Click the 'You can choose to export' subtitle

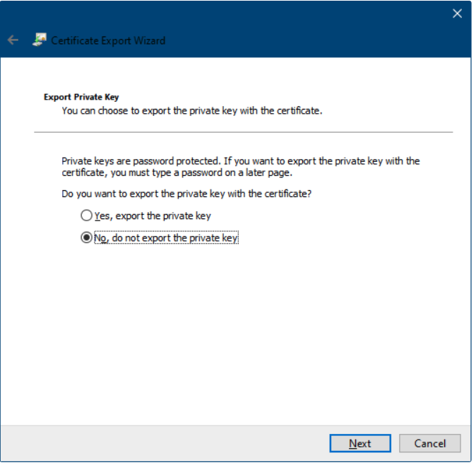(191, 110)
